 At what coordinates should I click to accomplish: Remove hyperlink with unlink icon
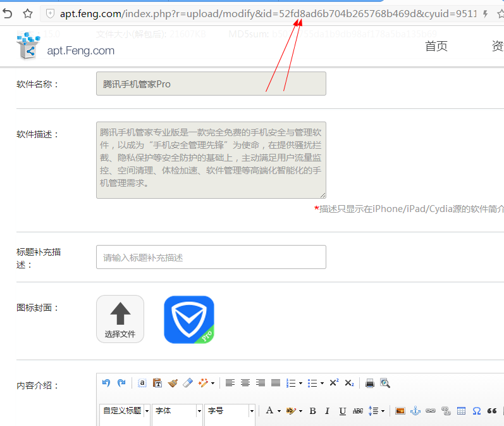[x=446, y=411]
